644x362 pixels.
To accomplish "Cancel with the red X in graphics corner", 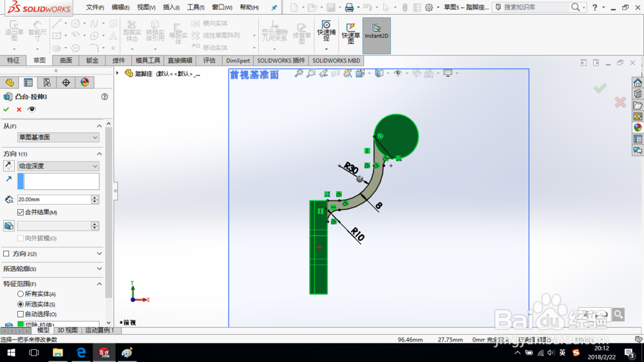I will [620, 102].
